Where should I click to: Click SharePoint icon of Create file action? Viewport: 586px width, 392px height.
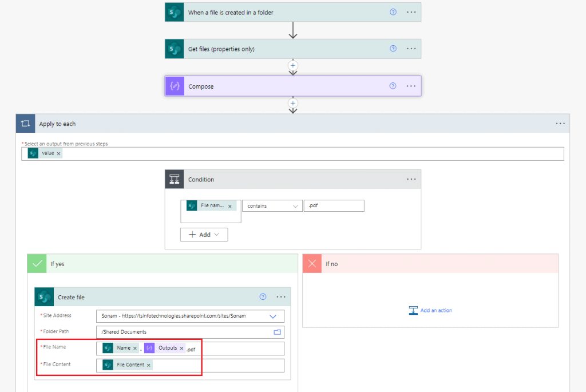(44, 296)
